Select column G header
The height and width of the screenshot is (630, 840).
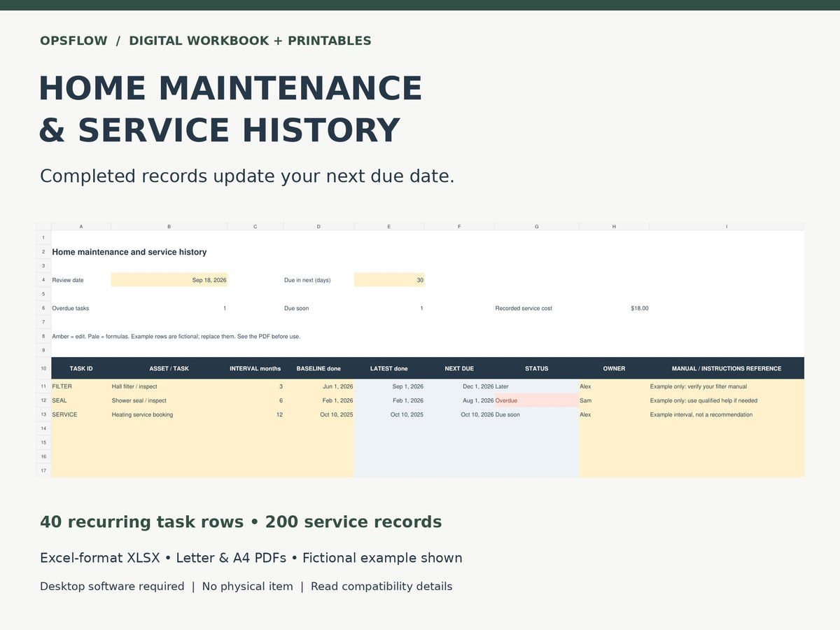[x=537, y=227]
